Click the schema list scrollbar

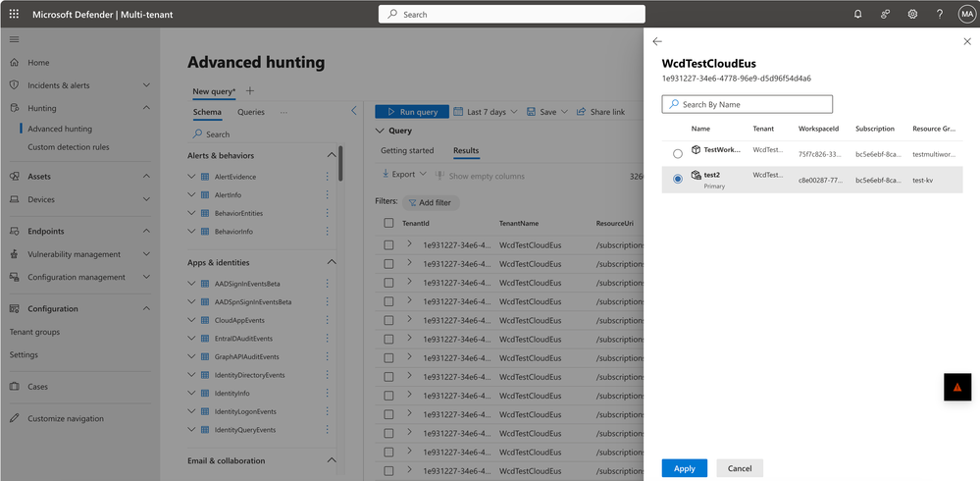tap(340, 163)
